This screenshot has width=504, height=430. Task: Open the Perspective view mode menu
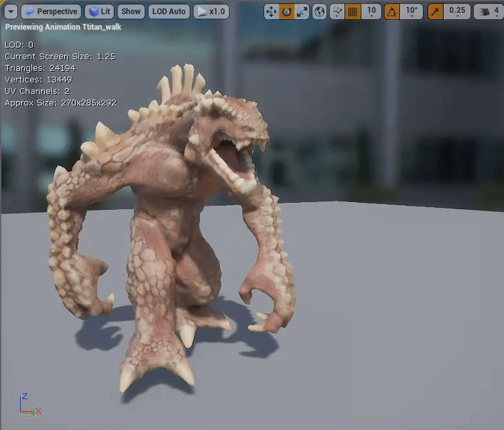(51, 11)
